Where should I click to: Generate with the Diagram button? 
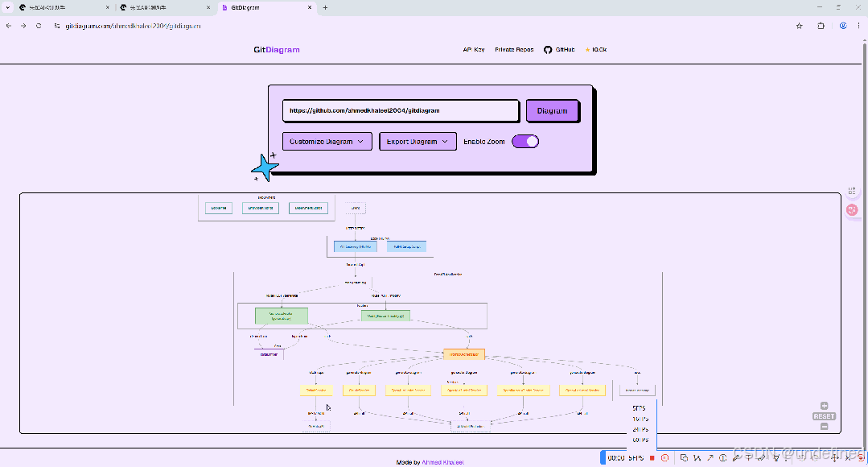point(552,110)
